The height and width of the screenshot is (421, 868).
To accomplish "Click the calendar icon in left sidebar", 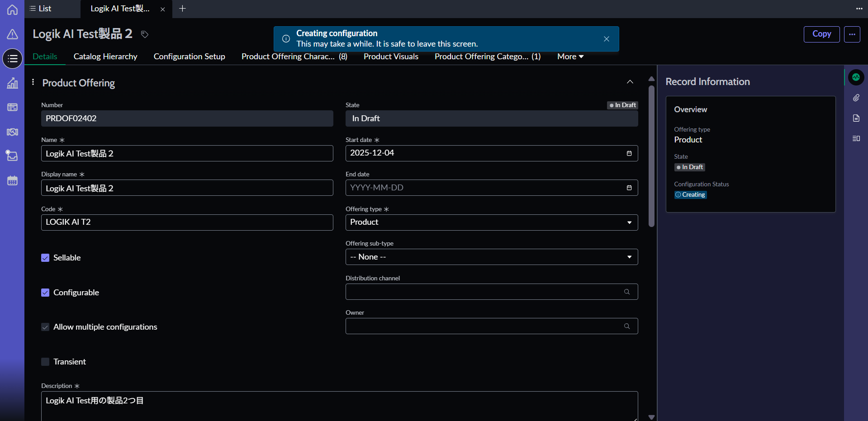I will coord(12,180).
